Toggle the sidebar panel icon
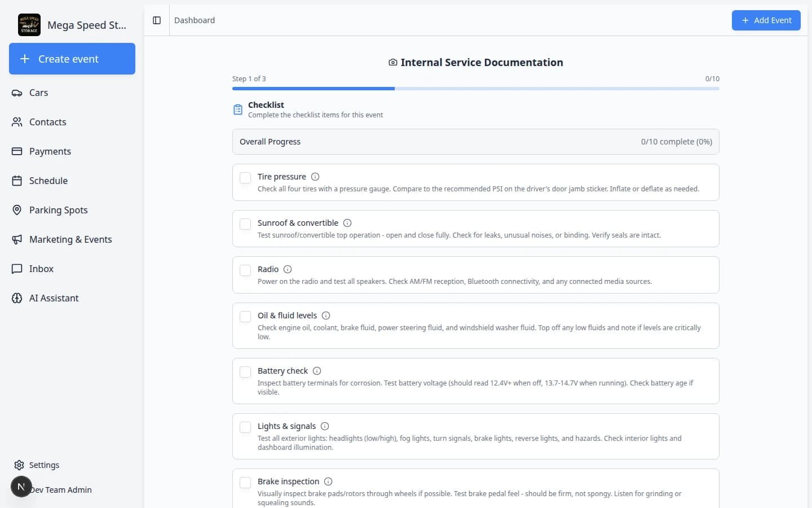 (x=157, y=20)
